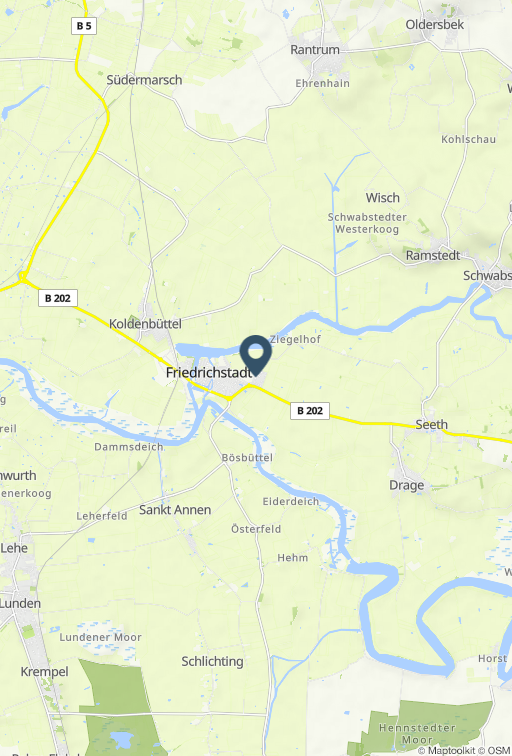Select the Wisch village label

click(x=383, y=198)
